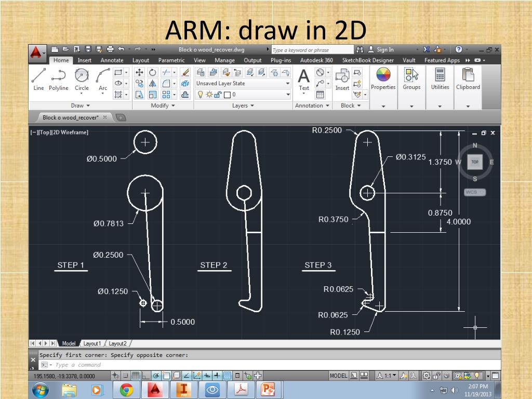Pick the Scale tool
This screenshot has width=532, height=399.
click(153, 95)
